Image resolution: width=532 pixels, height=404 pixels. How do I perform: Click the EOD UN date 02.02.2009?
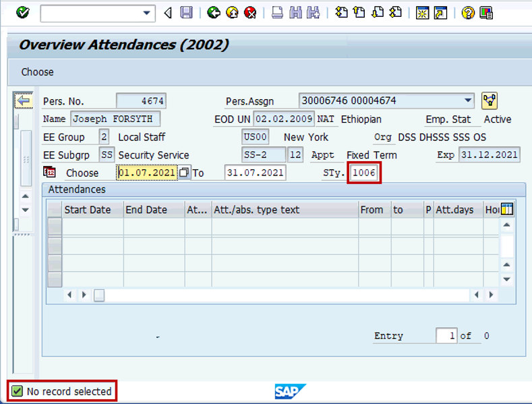tap(284, 119)
